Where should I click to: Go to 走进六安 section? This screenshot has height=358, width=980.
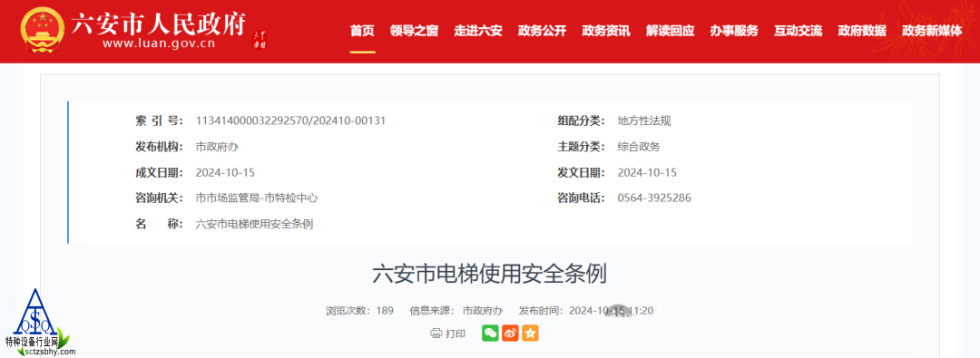(x=478, y=31)
